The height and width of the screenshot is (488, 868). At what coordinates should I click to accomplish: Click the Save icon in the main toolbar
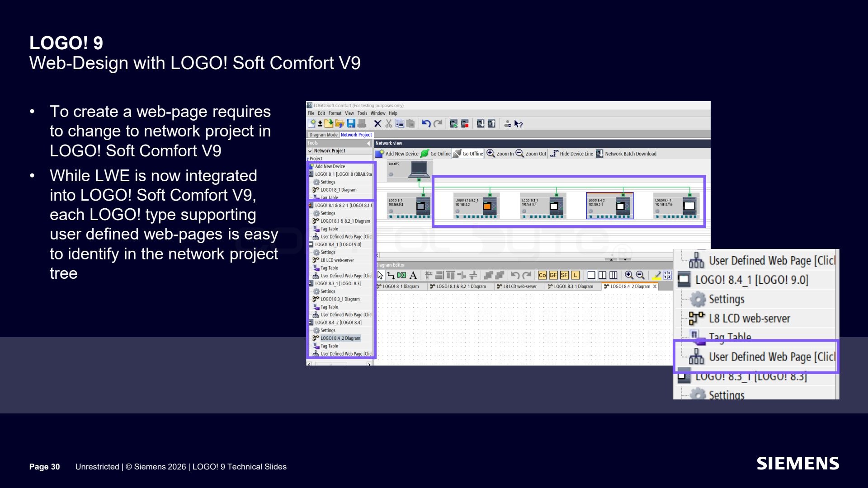351,123
